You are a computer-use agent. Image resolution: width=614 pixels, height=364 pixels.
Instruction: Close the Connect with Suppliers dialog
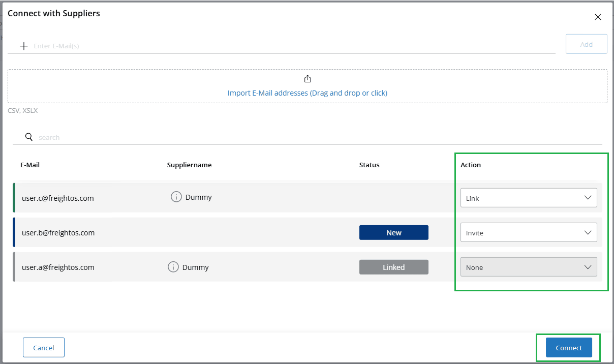598,17
